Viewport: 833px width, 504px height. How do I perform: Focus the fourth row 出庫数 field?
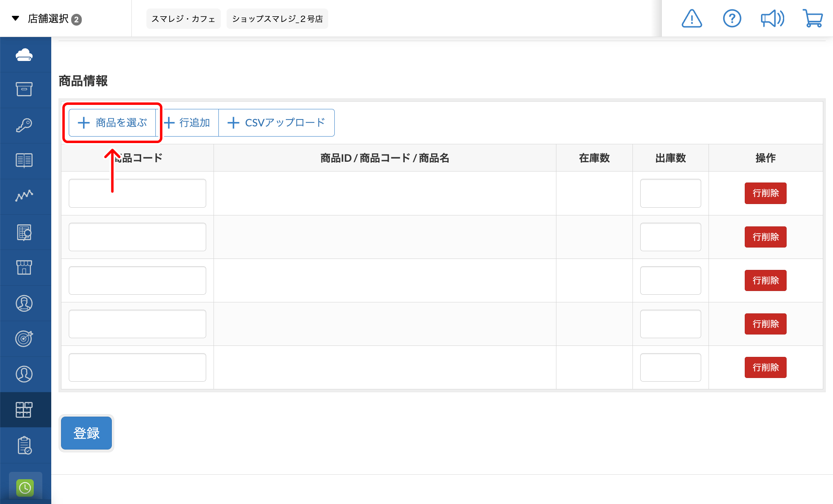click(x=671, y=324)
